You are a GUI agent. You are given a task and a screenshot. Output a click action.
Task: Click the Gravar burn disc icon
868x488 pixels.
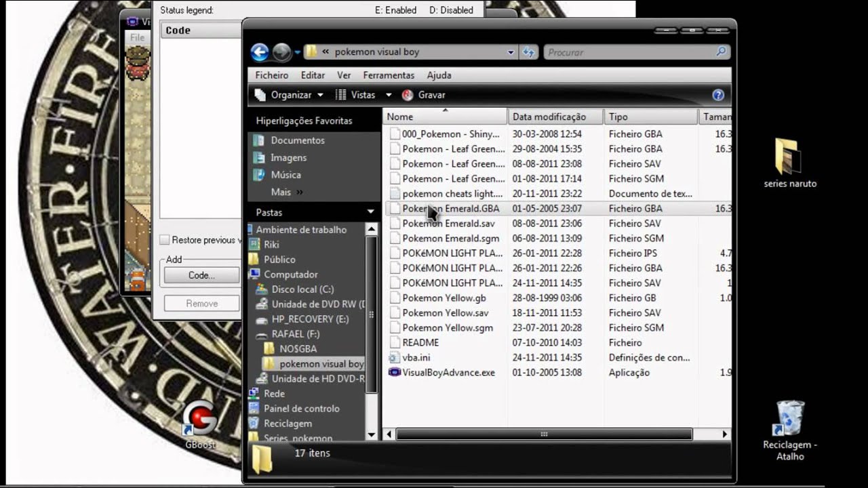tap(408, 95)
